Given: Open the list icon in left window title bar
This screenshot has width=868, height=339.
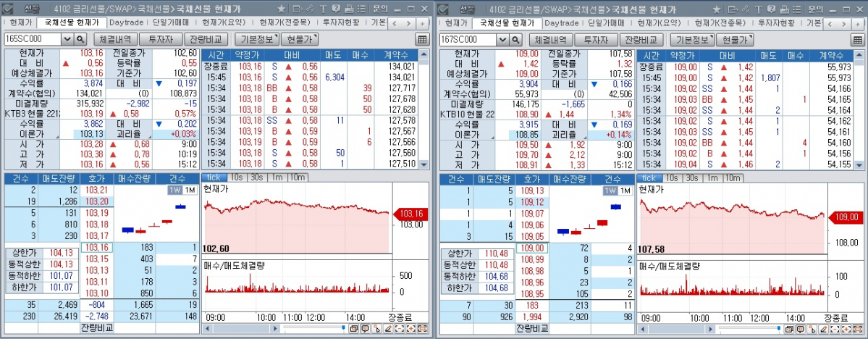Looking at the screenshot, I should [x=361, y=9].
